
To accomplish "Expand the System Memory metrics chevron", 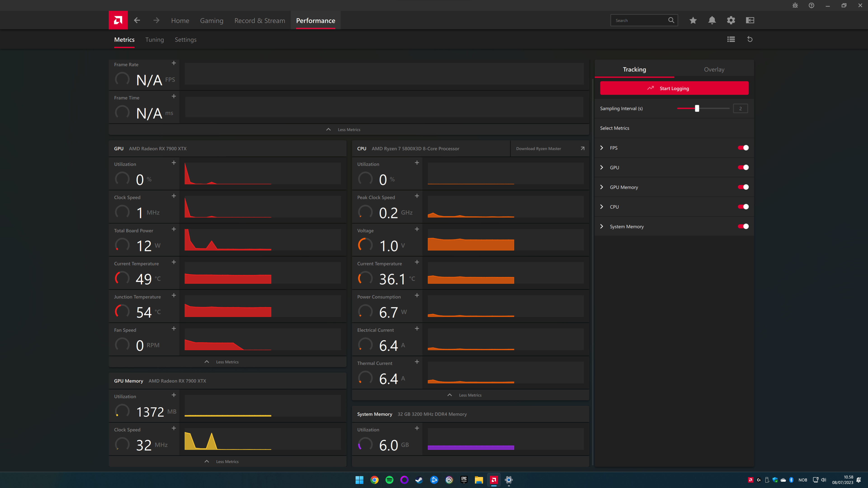I will pyautogui.click(x=602, y=226).
